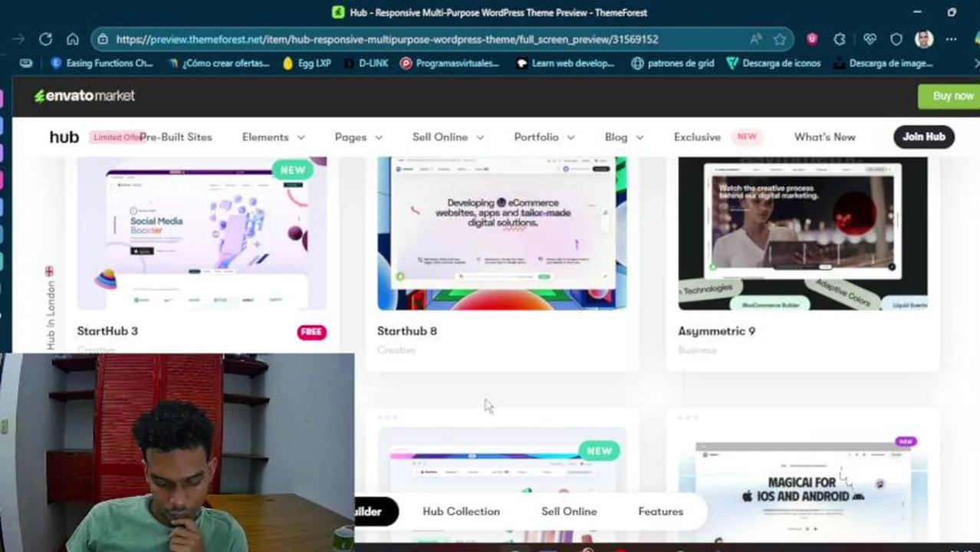The width and height of the screenshot is (980, 552).
Task: Open the ¿Cómo crear ofertas bookmark
Action: point(219,64)
